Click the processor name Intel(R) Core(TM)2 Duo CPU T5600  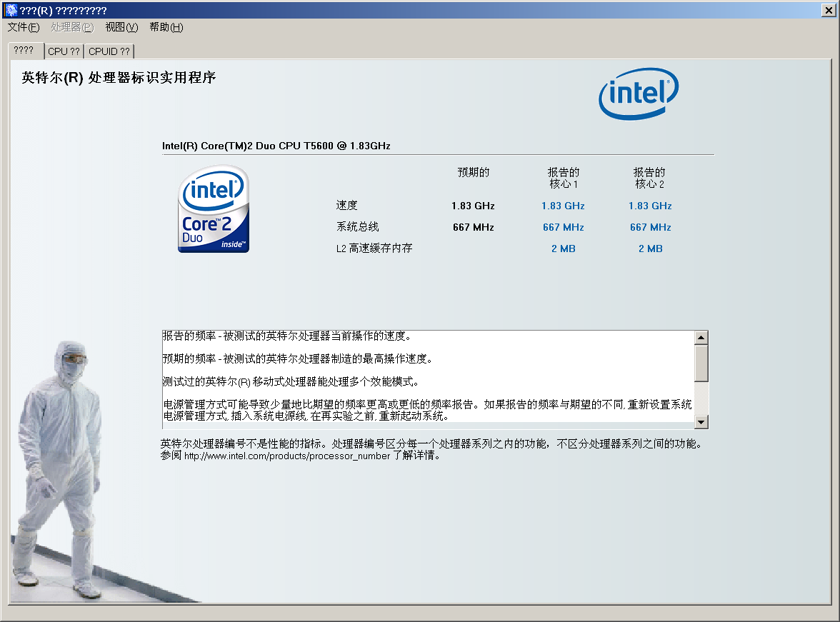tap(276, 146)
